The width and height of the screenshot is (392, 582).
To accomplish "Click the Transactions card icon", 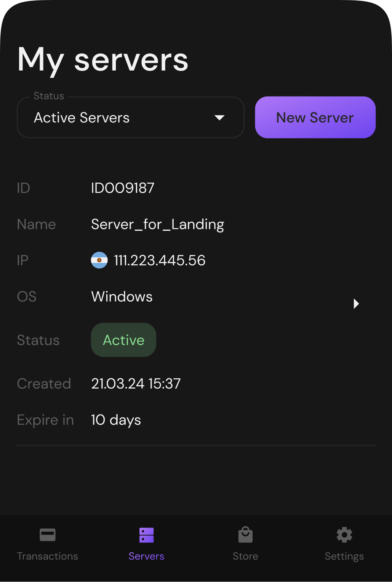I will pos(48,535).
